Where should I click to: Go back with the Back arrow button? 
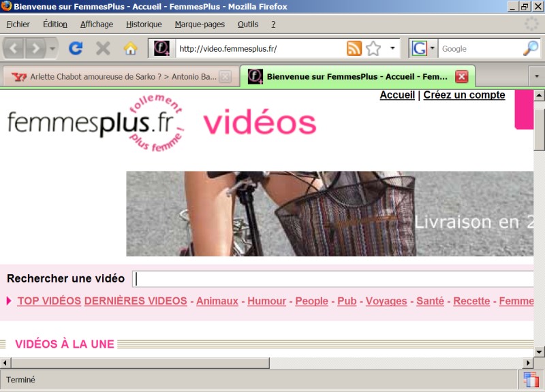[14, 48]
